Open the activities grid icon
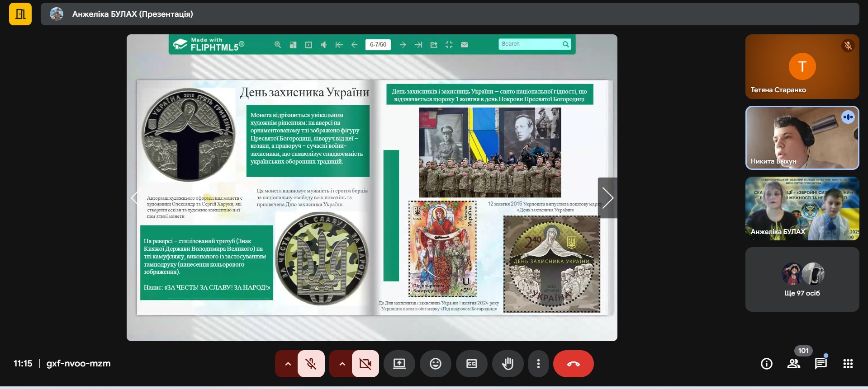Viewport: 868px width, 389px height. [848, 364]
